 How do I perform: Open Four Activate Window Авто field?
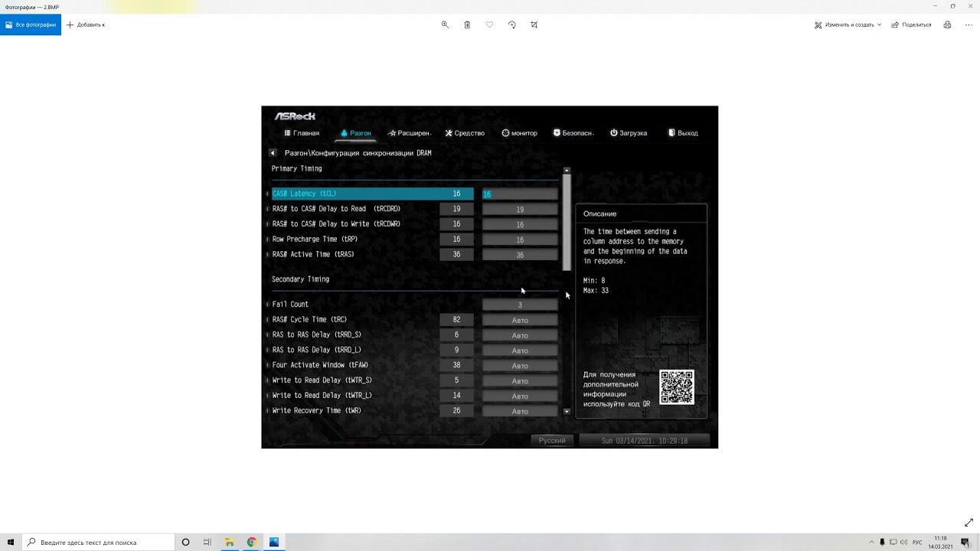tap(520, 366)
